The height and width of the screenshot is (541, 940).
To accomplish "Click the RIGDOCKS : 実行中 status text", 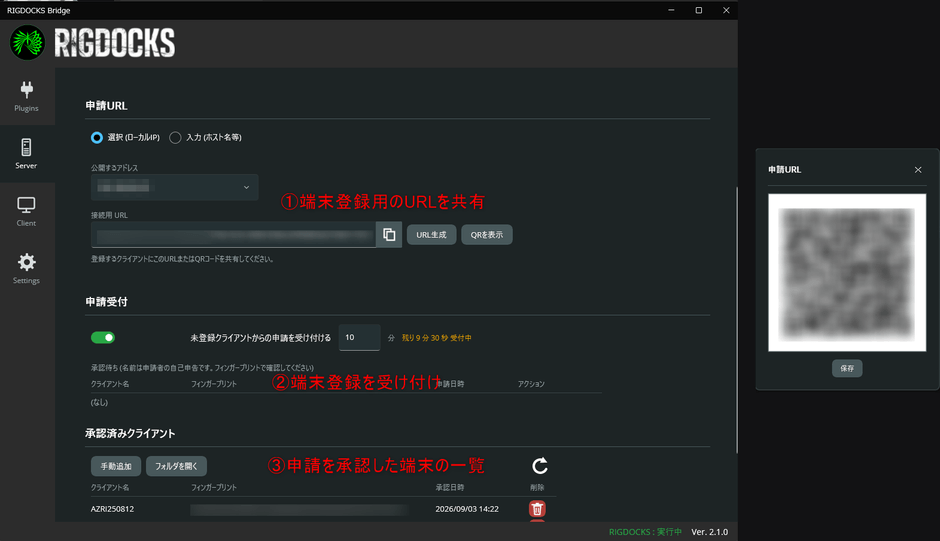I will pyautogui.click(x=645, y=532).
